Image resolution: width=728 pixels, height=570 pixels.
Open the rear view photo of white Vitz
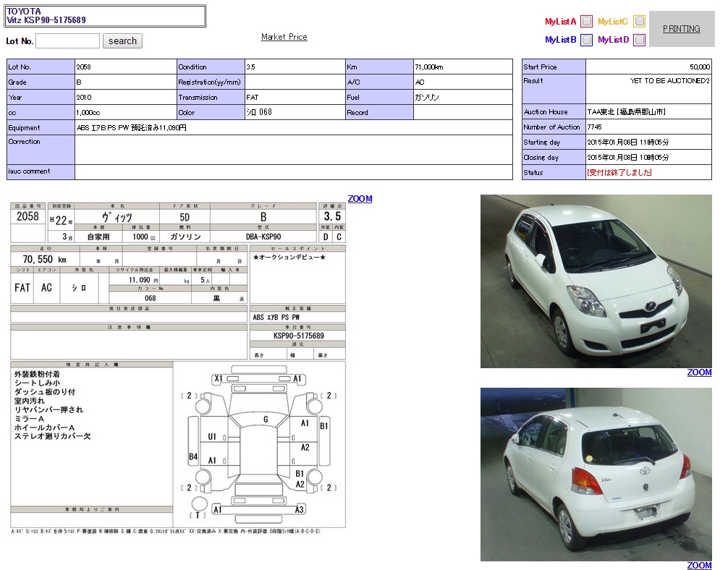pyautogui.click(x=596, y=475)
